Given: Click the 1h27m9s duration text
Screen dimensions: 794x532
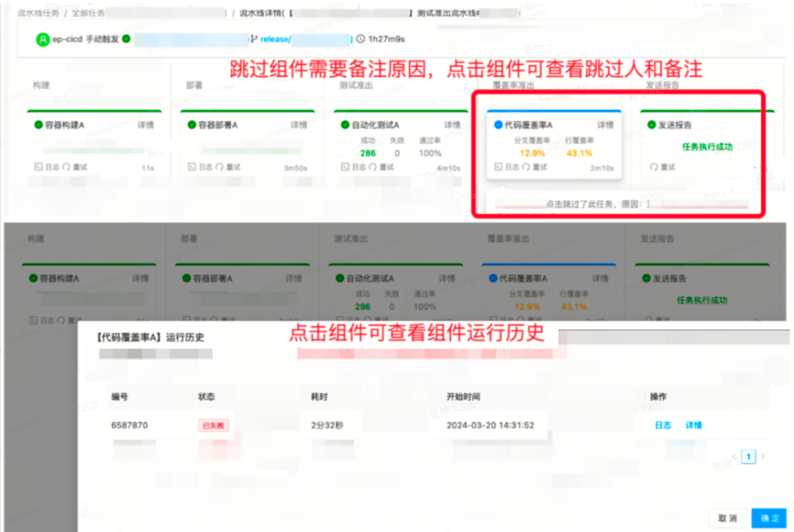Looking at the screenshot, I should [x=387, y=39].
